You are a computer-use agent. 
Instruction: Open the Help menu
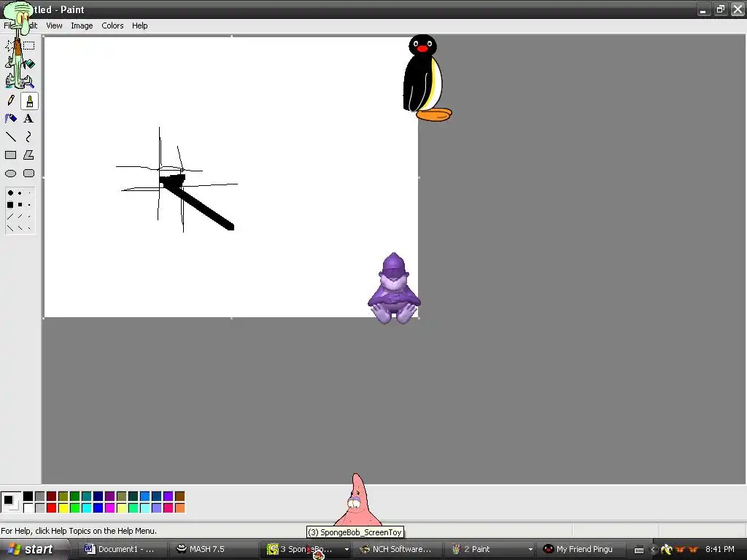tap(139, 26)
